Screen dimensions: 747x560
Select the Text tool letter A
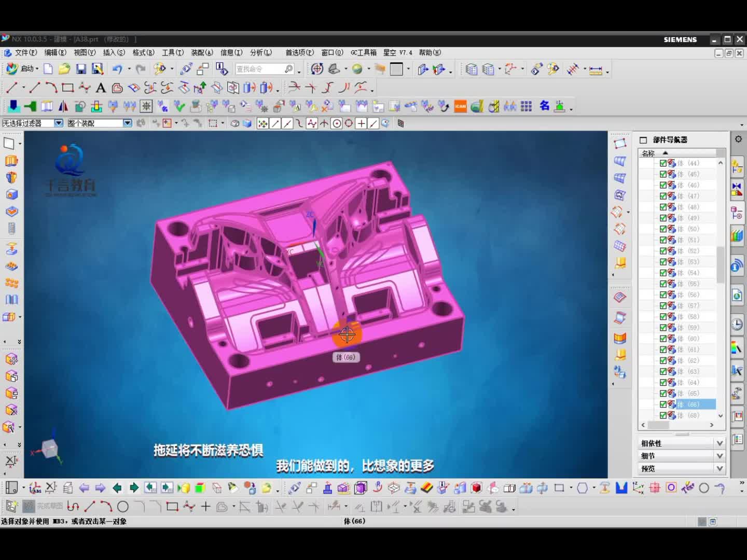pos(101,88)
